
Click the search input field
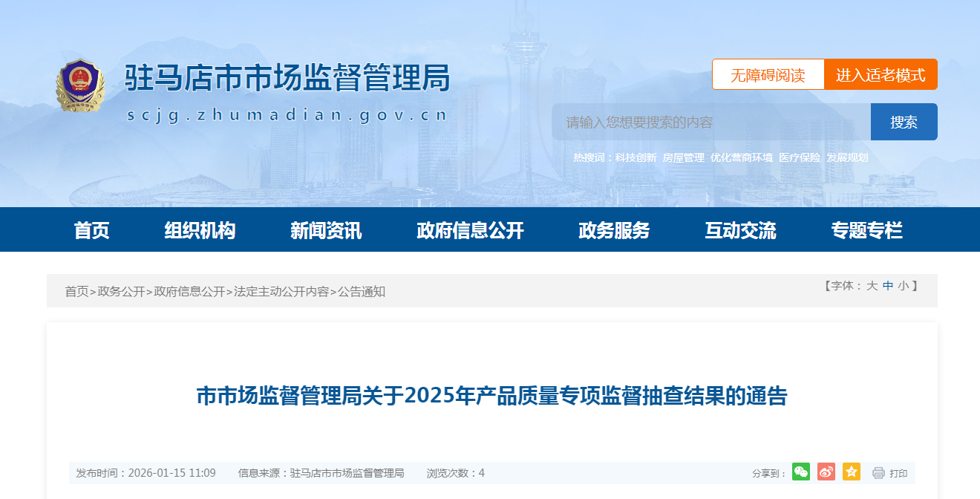710,123
